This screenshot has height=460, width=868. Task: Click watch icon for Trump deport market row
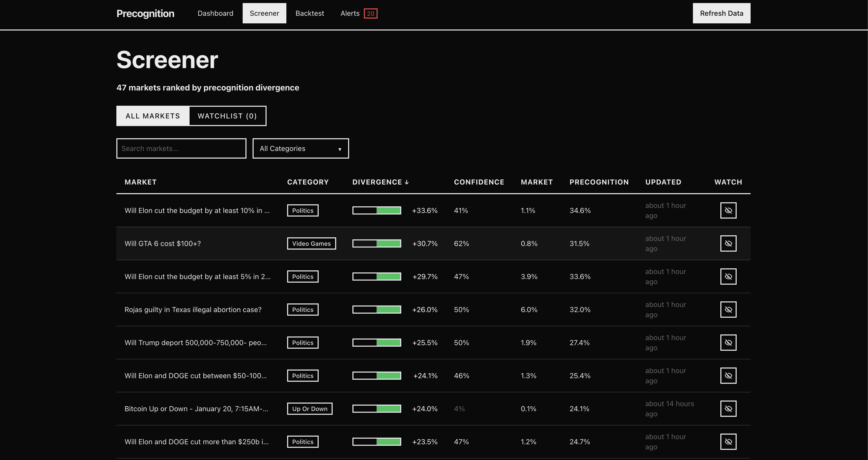728,342
